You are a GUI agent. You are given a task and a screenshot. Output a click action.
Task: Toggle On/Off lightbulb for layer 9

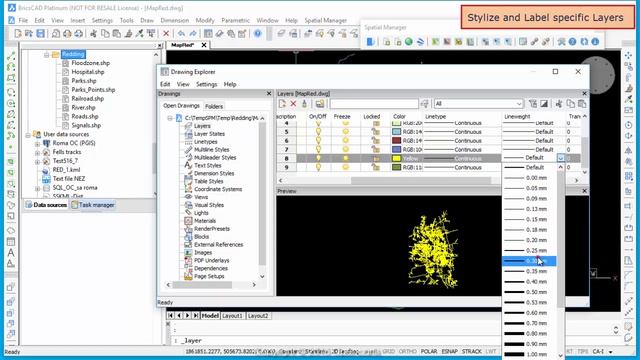[x=318, y=167]
